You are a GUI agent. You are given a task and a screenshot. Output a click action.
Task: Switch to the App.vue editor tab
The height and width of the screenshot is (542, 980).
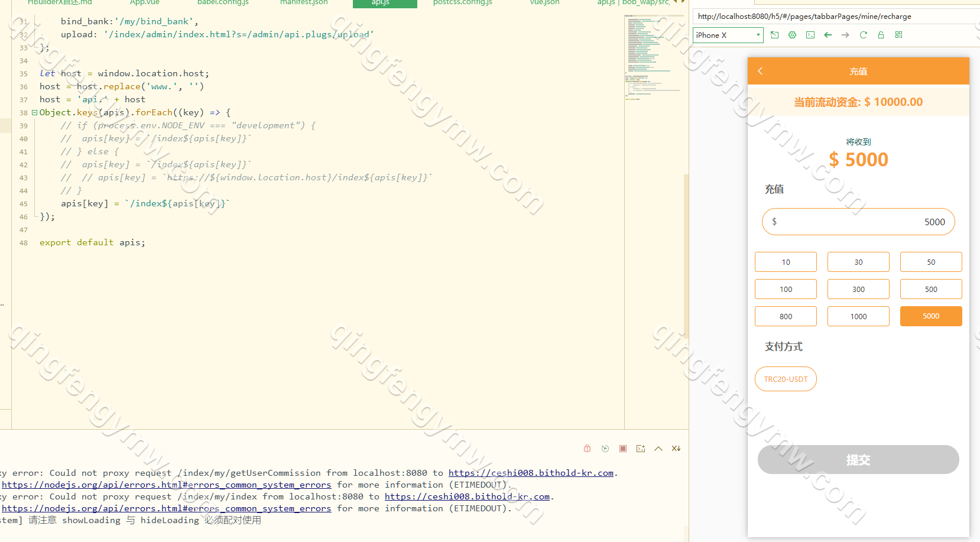(145, 3)
